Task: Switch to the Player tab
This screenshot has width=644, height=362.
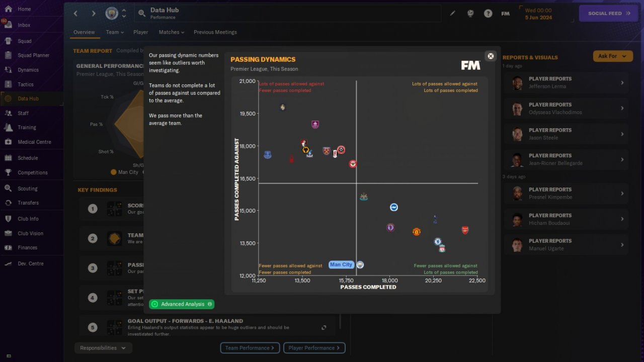Action: click(141, 32)
